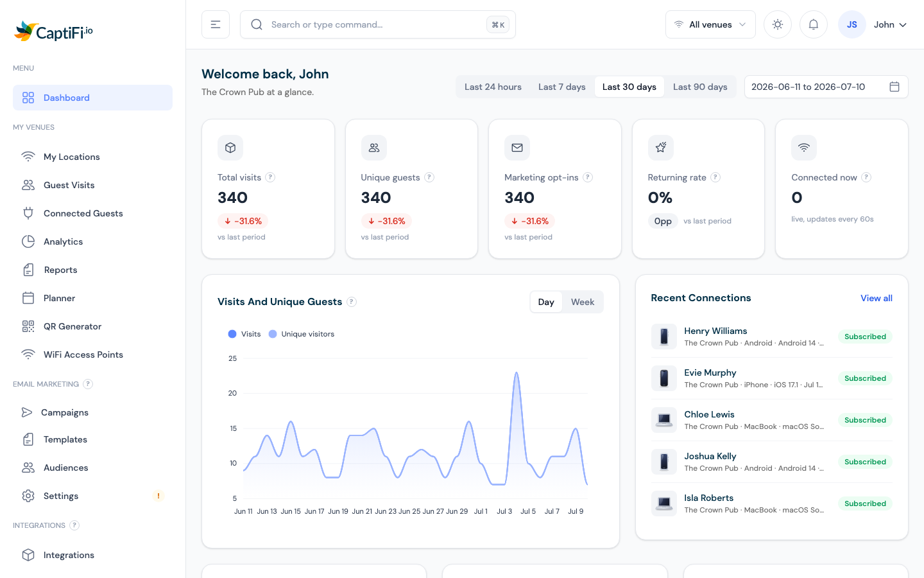
Task: Open the All venues selector
Action: tap(710, 24)
